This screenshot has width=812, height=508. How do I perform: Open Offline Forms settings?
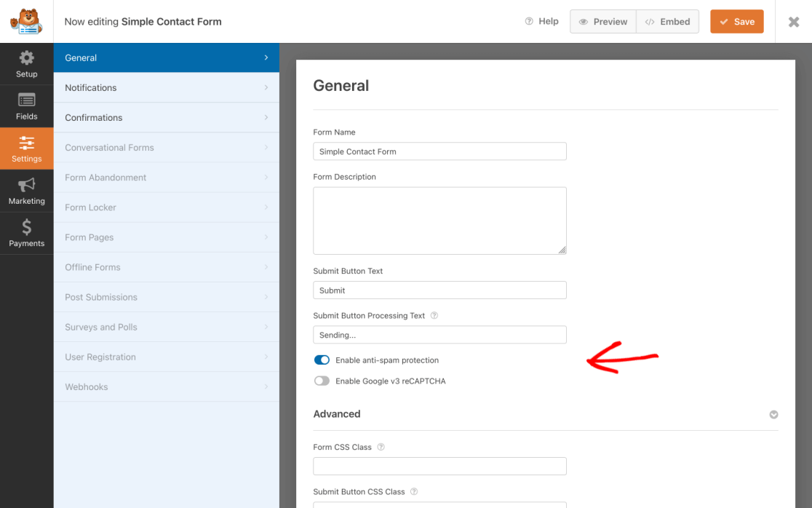(x=166, y=267)
